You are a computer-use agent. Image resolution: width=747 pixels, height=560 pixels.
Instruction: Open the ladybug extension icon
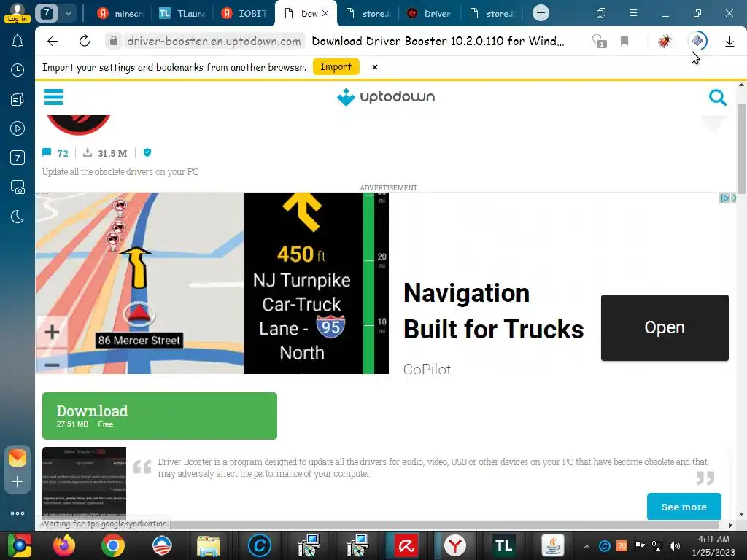[x=665, y=41]
